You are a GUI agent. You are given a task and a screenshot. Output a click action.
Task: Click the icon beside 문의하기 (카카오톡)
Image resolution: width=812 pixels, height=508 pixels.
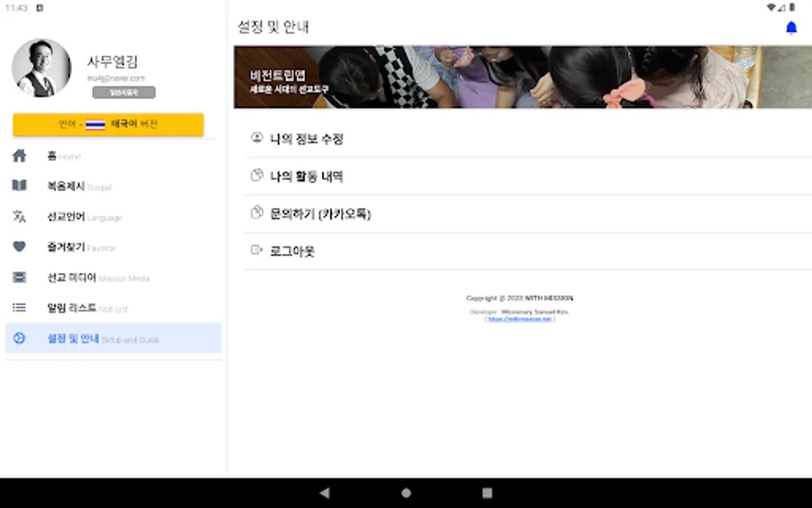[x=257, y=212]
